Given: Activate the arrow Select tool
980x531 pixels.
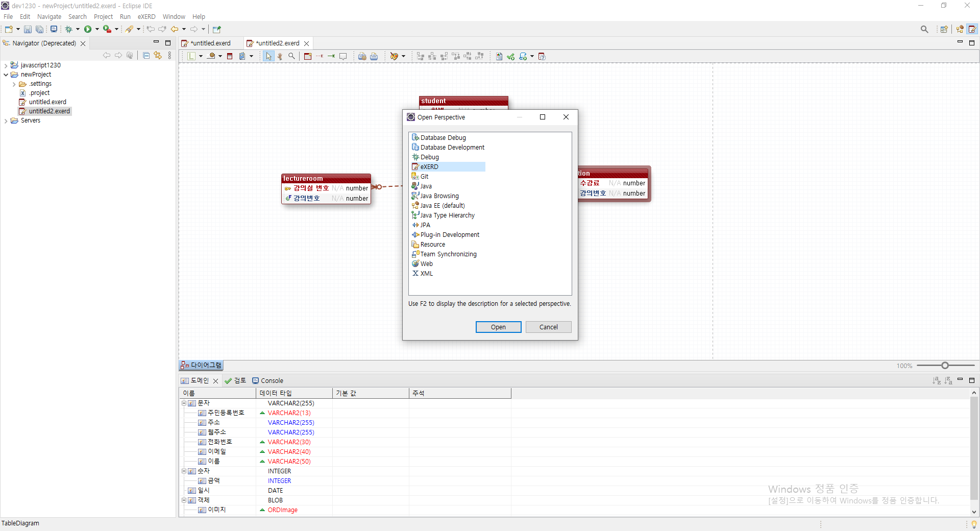Looking at the screenshot, I should [x=268, y=56].
